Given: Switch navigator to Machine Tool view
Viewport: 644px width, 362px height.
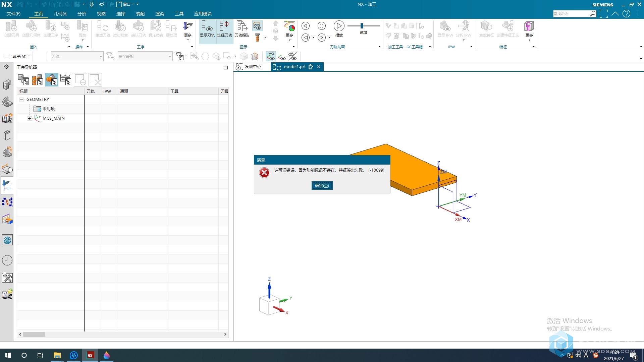Looking at the screenshot, I should (38, 80).
